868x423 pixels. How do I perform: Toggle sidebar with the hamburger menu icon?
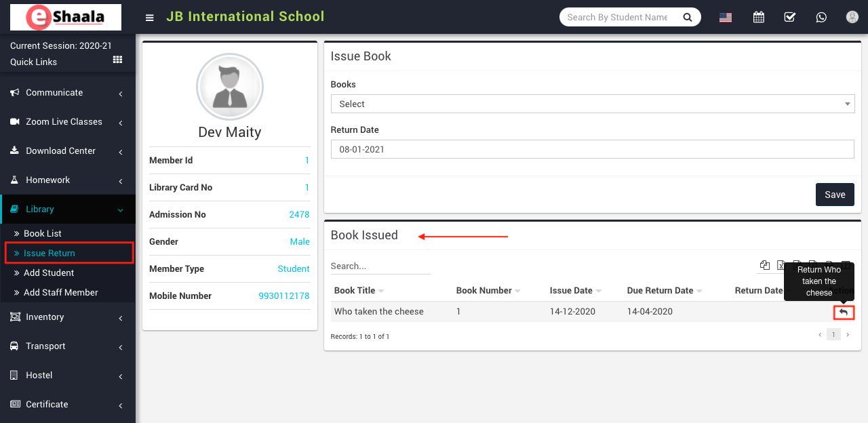tap(150, 18)
